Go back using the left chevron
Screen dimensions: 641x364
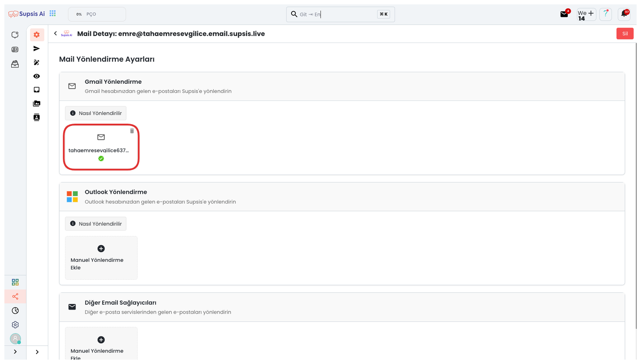coord(55,33)
